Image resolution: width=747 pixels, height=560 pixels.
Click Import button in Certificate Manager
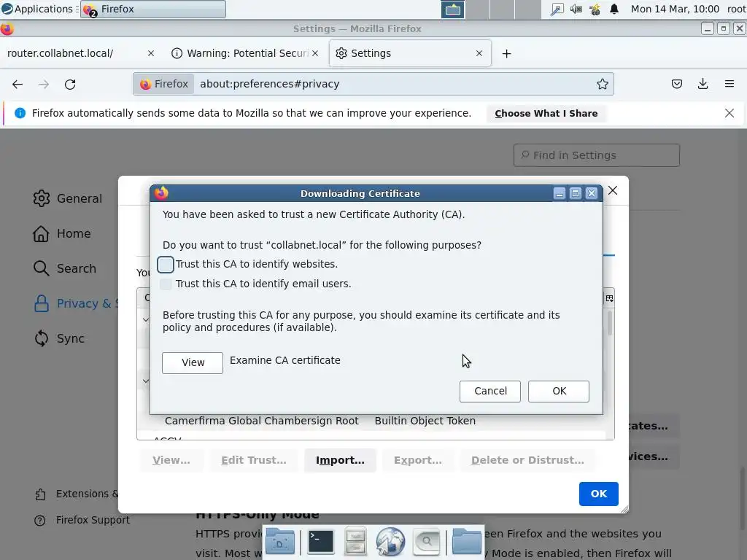pyautogui.click(x=340, y=461)
